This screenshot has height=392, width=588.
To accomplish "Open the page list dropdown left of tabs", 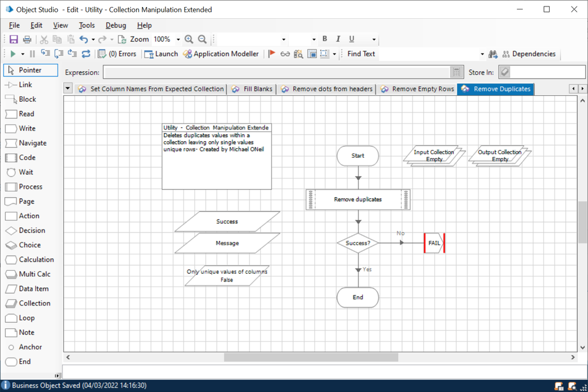I will click(x=68, y=89).
